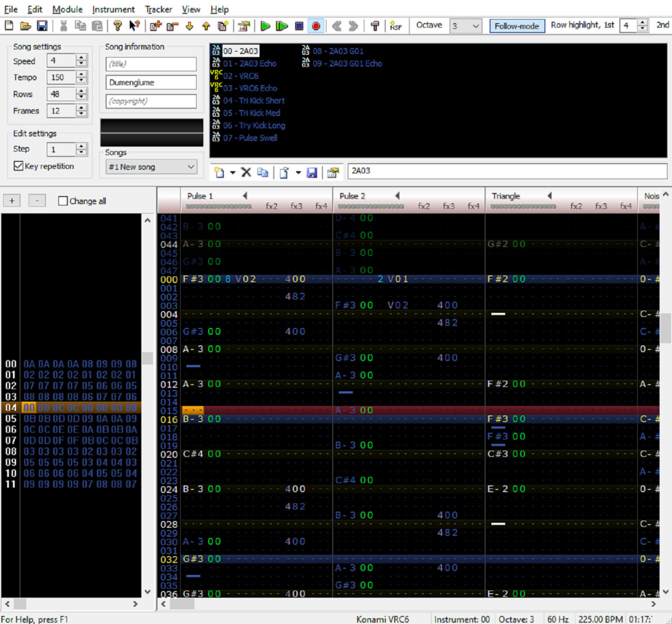
Task: Open the configuration hammer icon
Action: click(x=375, y=26)
